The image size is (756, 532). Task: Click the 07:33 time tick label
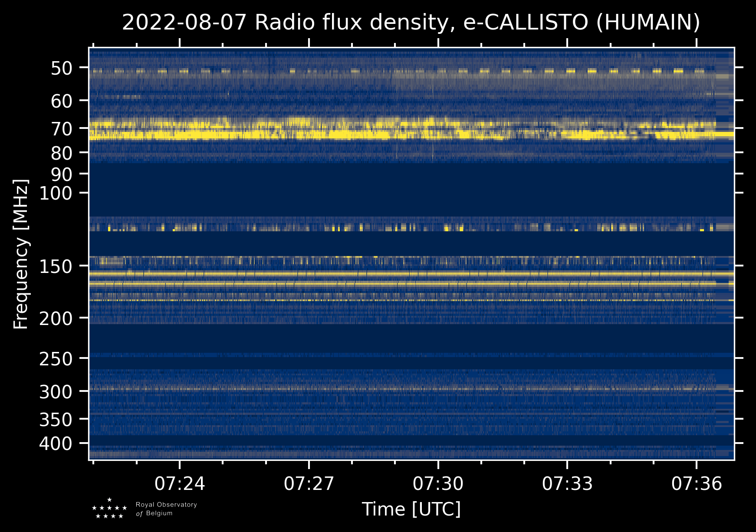[567, 483]
